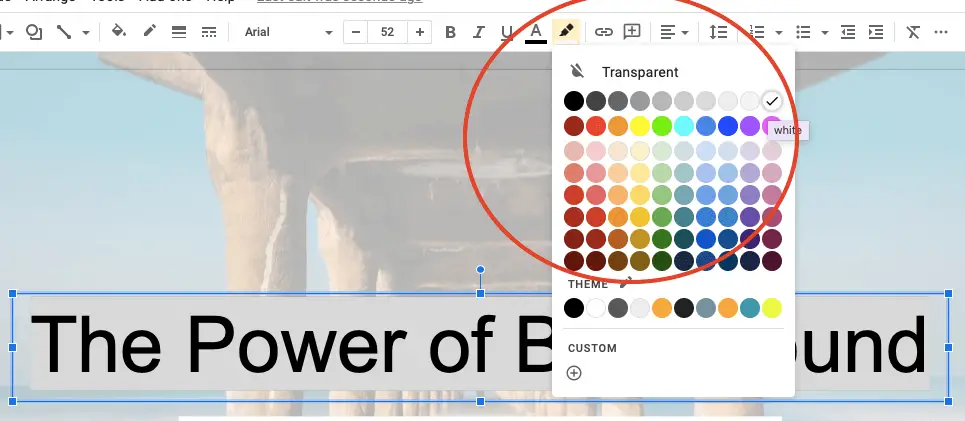Viewport: 965px width, 421px height.
Task: Click the rotation handle above the title box
Action: click(x=481, y=270)
